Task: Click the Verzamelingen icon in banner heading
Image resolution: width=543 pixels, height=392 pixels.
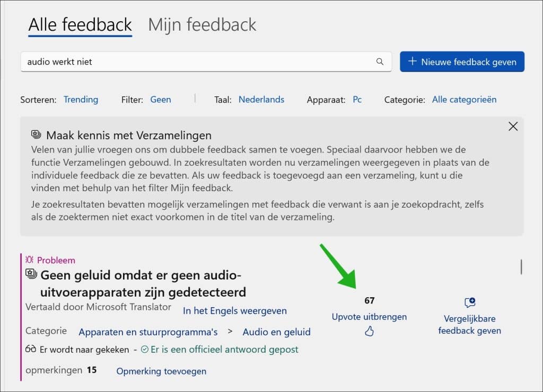Action: tap(36, 135)
